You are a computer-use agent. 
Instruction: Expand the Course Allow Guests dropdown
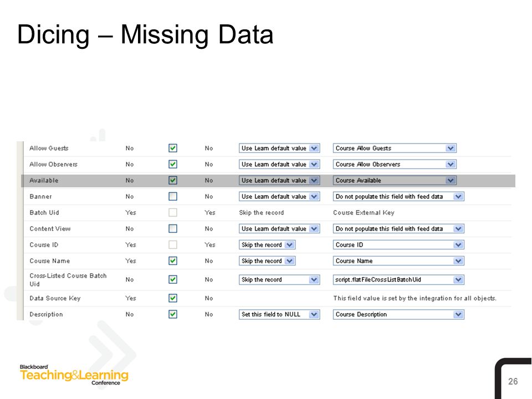coord(395,149)
